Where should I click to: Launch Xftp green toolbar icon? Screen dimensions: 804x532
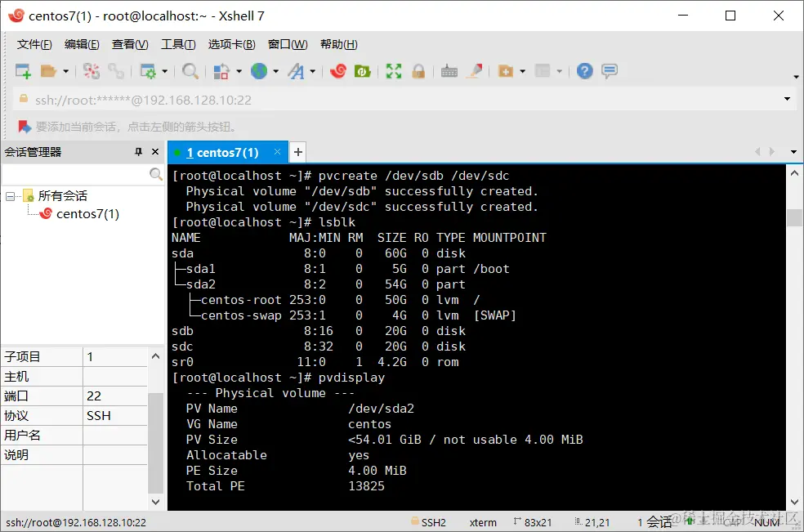click(x=363, y=71)
